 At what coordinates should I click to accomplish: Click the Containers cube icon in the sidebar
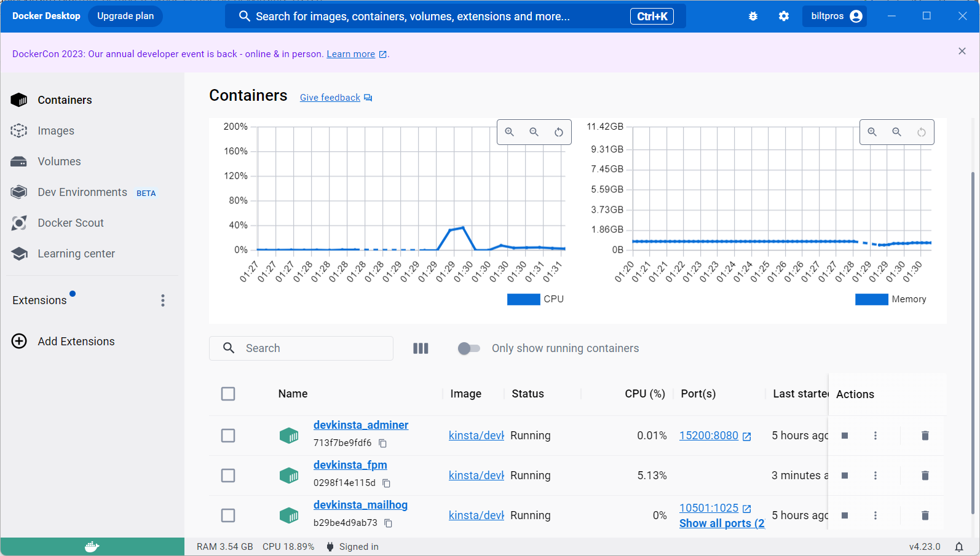pyautogui.click(x=19, y=100)
